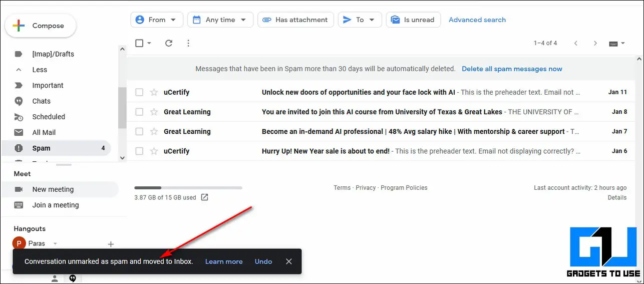
Task: Open the [Imap]/Drafts label
Action: [53, 54]
